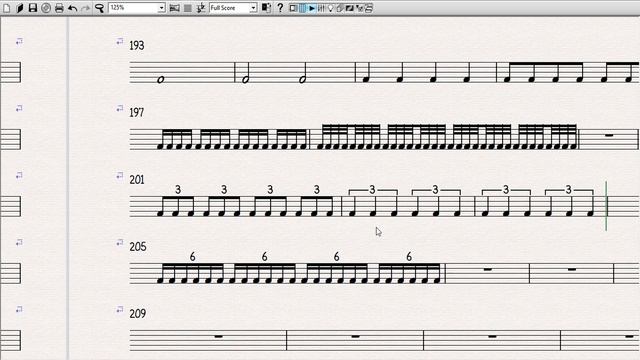Viewport: 640px width, 360px height.
Task: Toggle the Video window
Action: pyautogui.click(x=349, y=8)
